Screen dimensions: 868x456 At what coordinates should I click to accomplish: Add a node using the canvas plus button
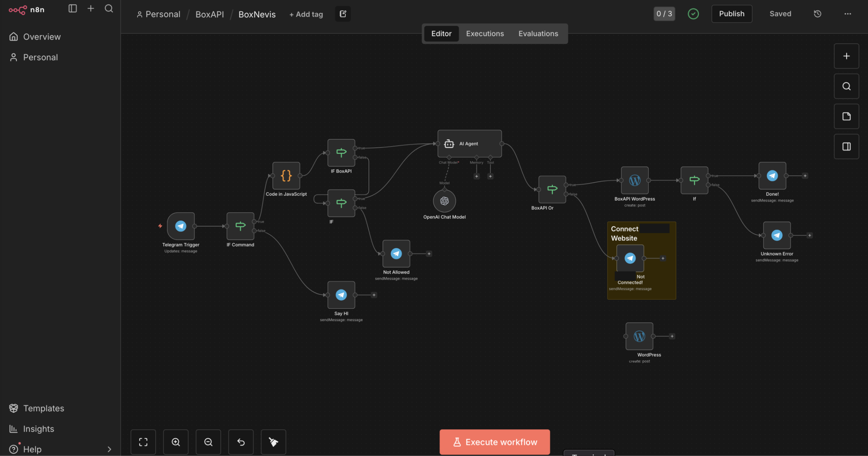tap(846, 56)
